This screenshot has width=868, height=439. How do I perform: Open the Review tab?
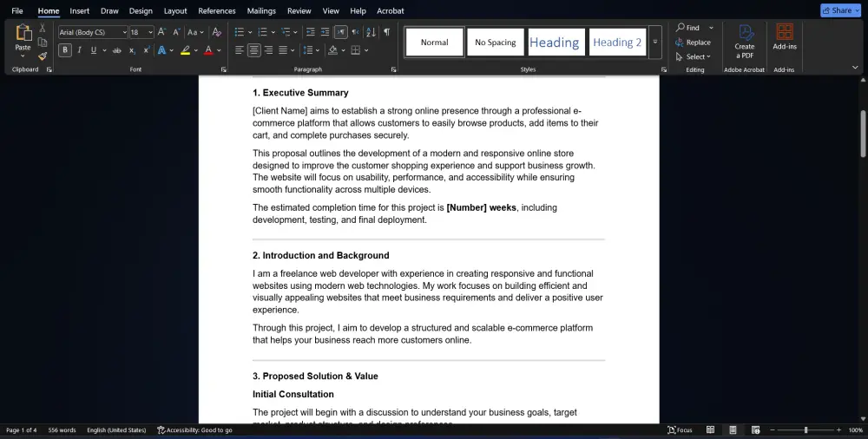[299, 10]
